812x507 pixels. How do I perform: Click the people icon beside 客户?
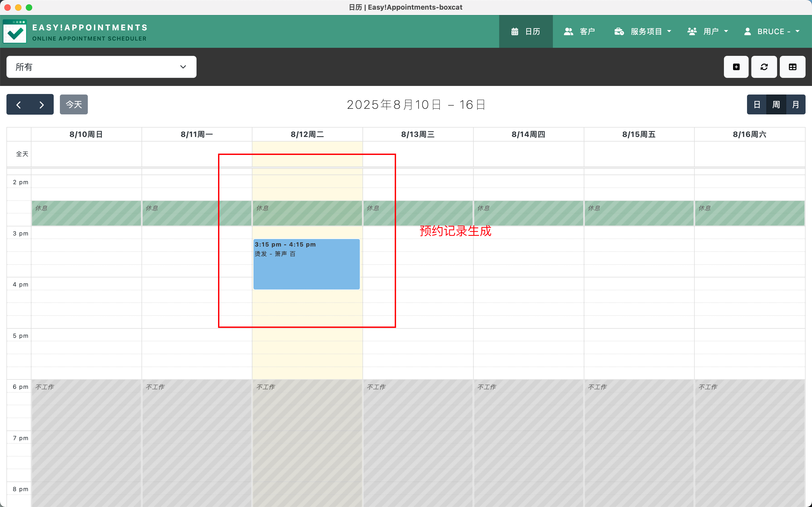(568, 31)
